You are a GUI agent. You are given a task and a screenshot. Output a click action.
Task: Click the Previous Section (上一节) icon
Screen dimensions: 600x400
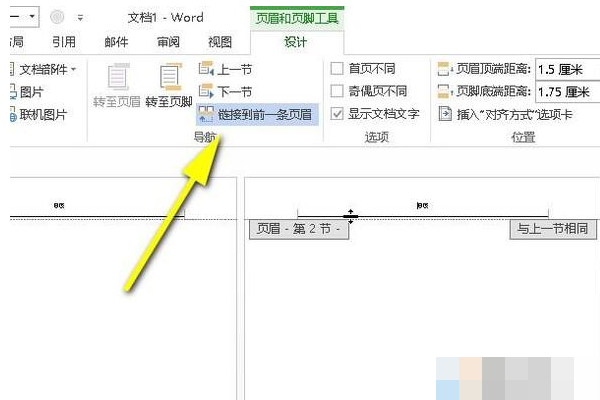point(206,69)
